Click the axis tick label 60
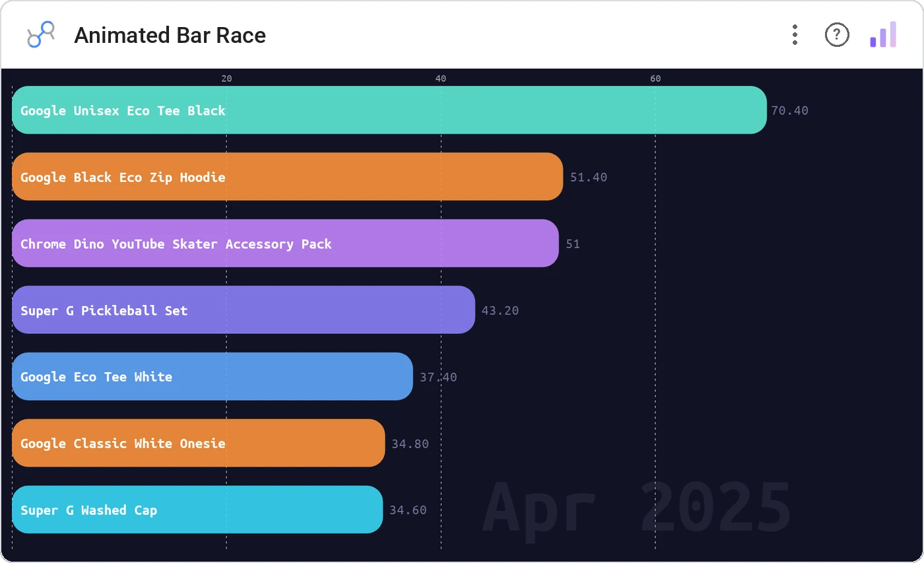Image resolution: width=924 pixels, height=563 pixels. pyautogui.click(x=655, y=79)
